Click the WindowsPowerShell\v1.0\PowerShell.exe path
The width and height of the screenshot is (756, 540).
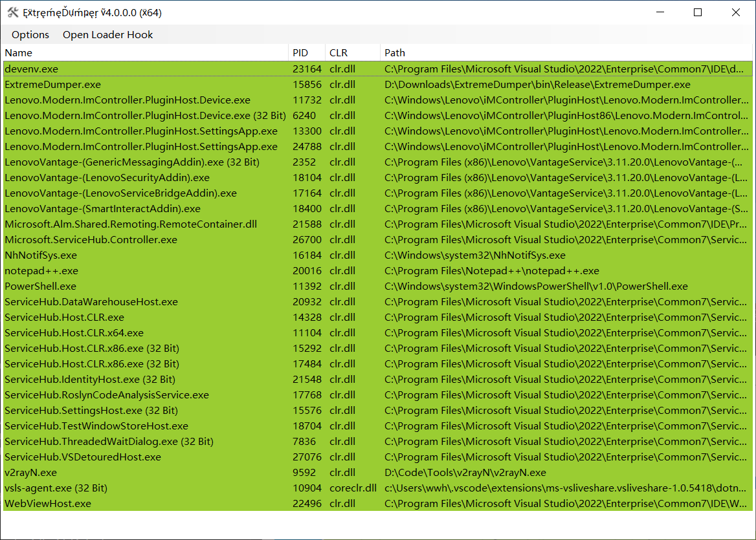536,286
